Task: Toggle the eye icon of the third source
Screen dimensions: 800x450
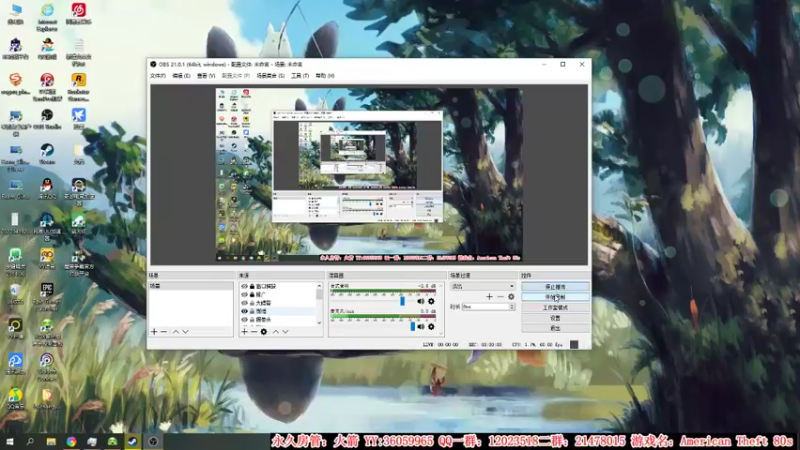Action: coord(244,303)
